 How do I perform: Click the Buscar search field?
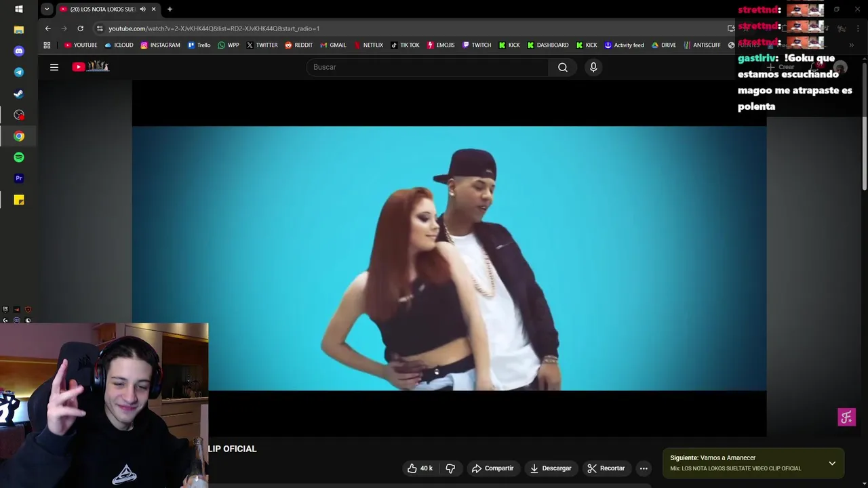point(427,67)
